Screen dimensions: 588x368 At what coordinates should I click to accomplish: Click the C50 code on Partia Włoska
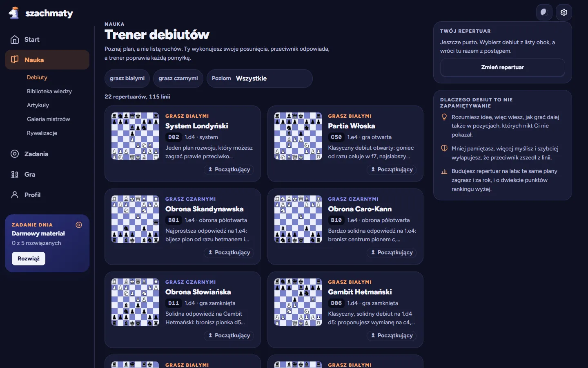coord(336,137)
